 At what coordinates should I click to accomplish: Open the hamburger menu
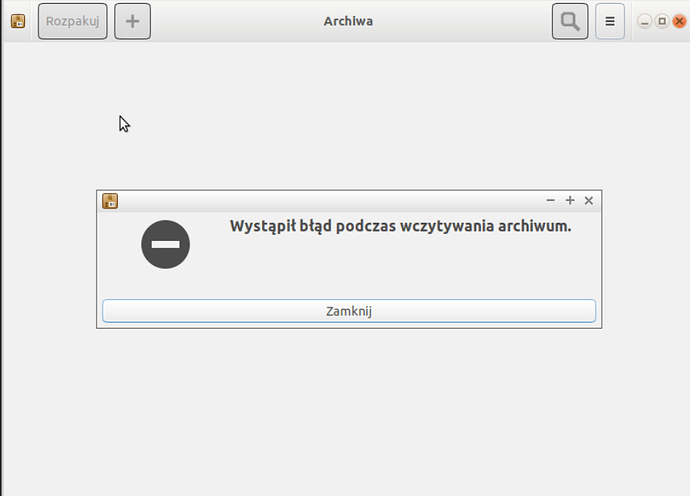click(610, 21)
